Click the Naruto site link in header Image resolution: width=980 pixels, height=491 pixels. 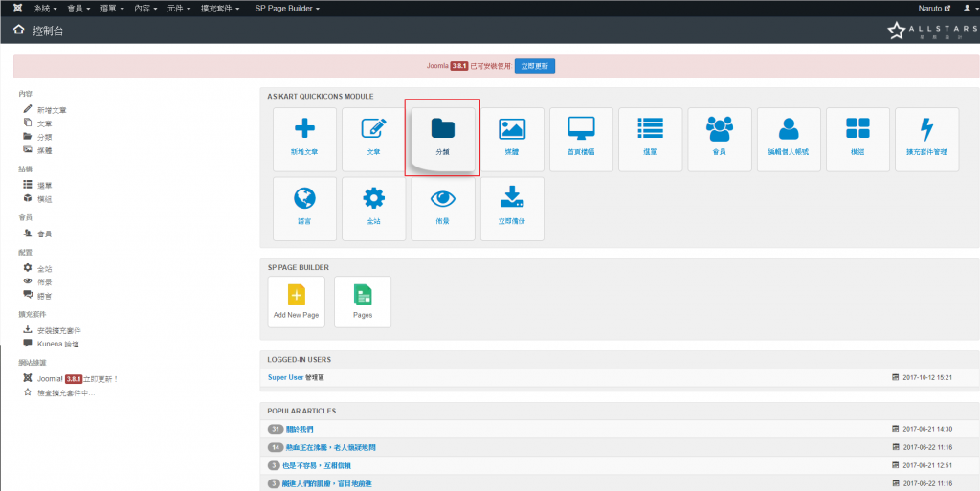934,8
